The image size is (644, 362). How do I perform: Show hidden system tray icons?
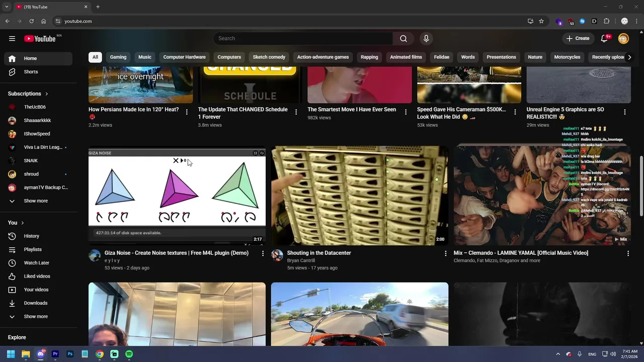[x=557, y=354]
